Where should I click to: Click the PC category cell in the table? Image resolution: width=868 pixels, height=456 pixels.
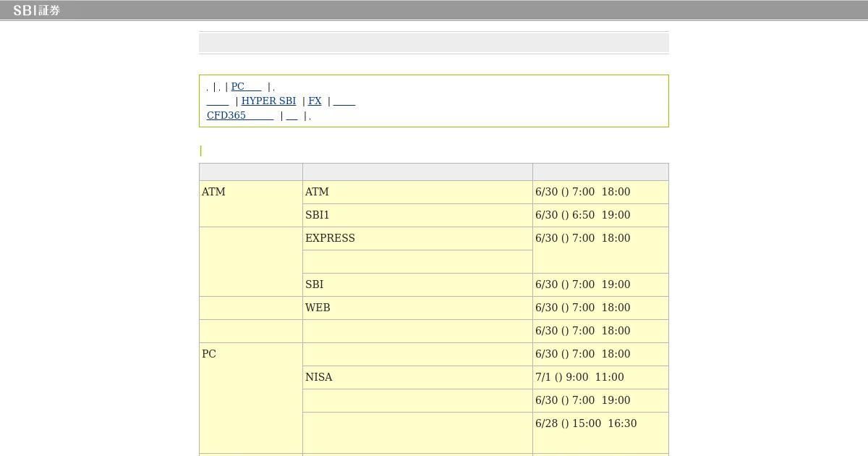pos(251,398)
